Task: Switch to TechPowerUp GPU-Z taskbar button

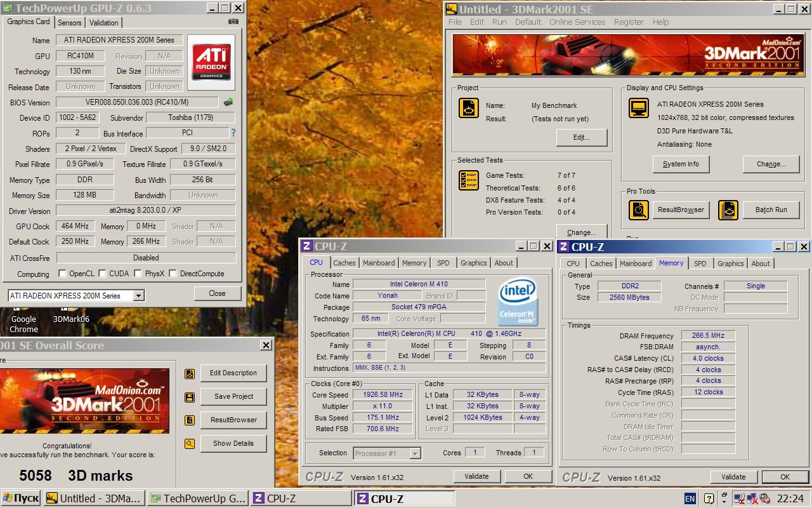Action: coord(197,498)
